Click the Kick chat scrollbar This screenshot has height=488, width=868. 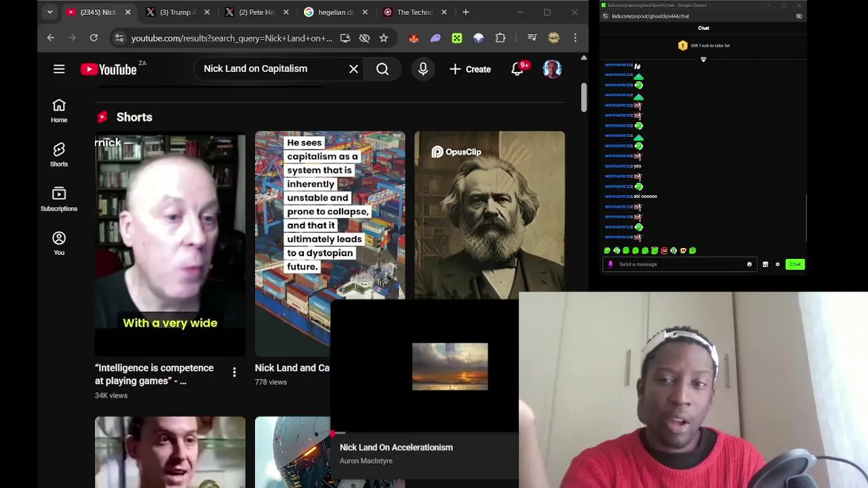point(806,217)
